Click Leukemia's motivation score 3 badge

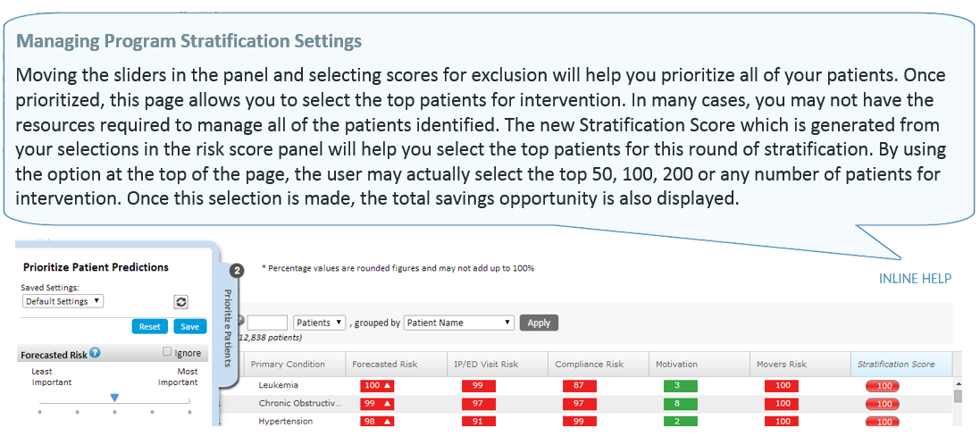[x=679, y=386]
